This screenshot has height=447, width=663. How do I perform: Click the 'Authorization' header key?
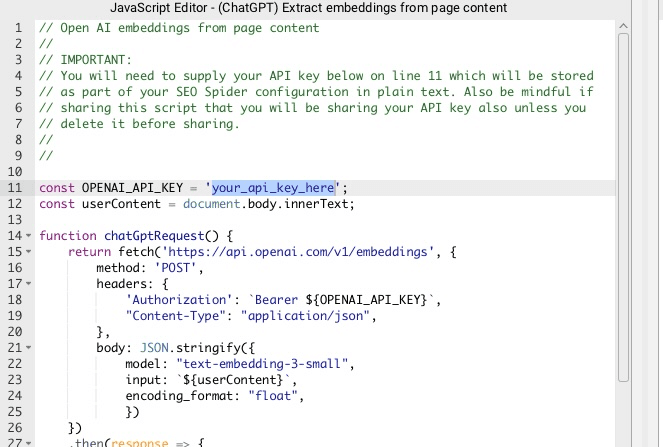click(179, 300)
